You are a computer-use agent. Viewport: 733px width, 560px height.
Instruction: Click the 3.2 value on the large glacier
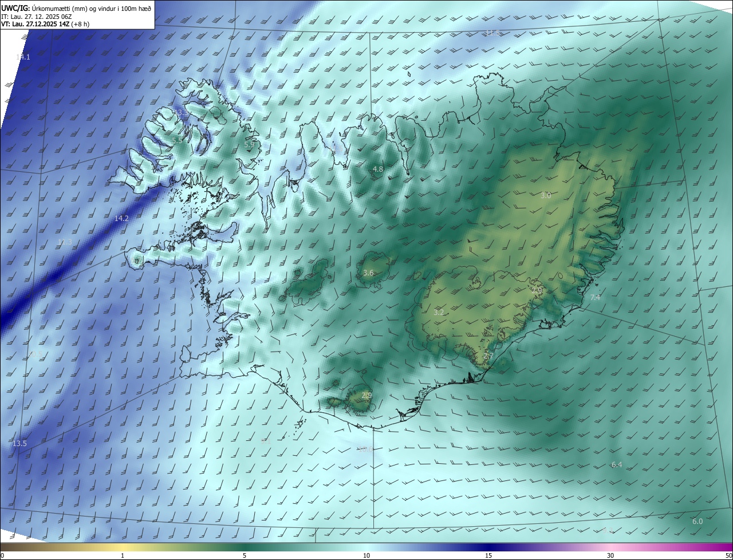click(x=439, y=313)
